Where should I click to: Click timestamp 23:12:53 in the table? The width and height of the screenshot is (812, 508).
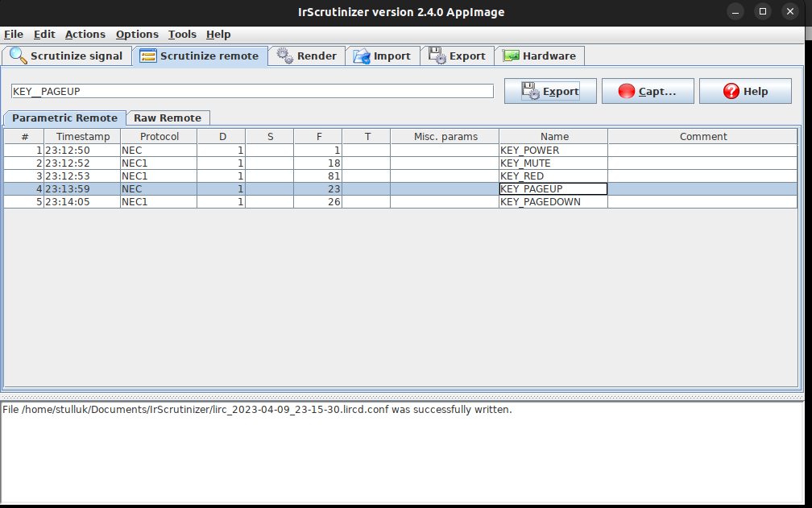click(x=82, y=176)
